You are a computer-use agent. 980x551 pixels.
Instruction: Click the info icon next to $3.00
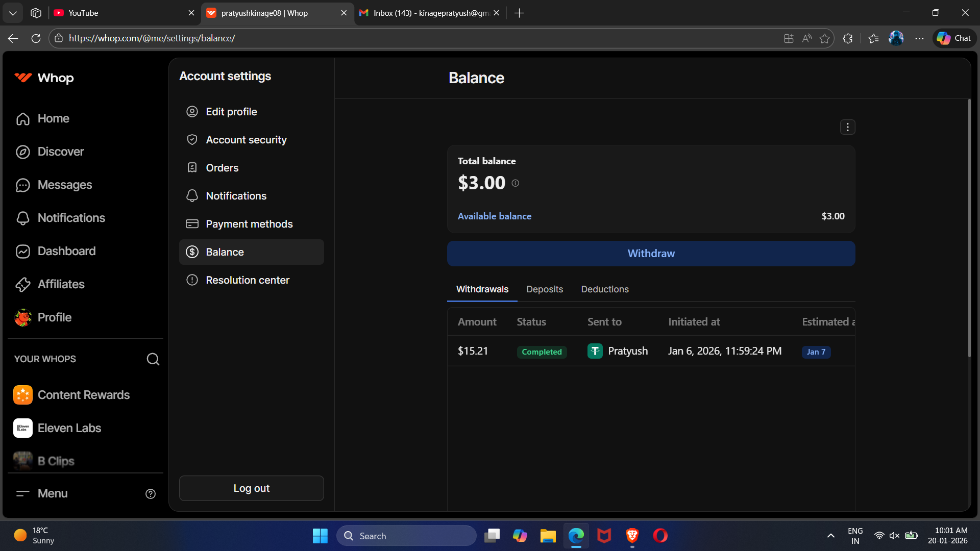click(516, 183)
